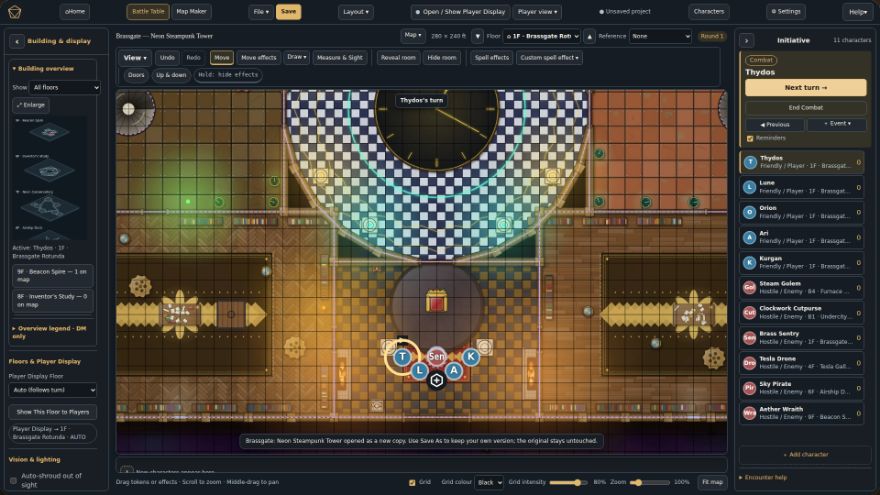Open the File menu
This screenshot has width=880, height=495.
click(x=261, y=12)
